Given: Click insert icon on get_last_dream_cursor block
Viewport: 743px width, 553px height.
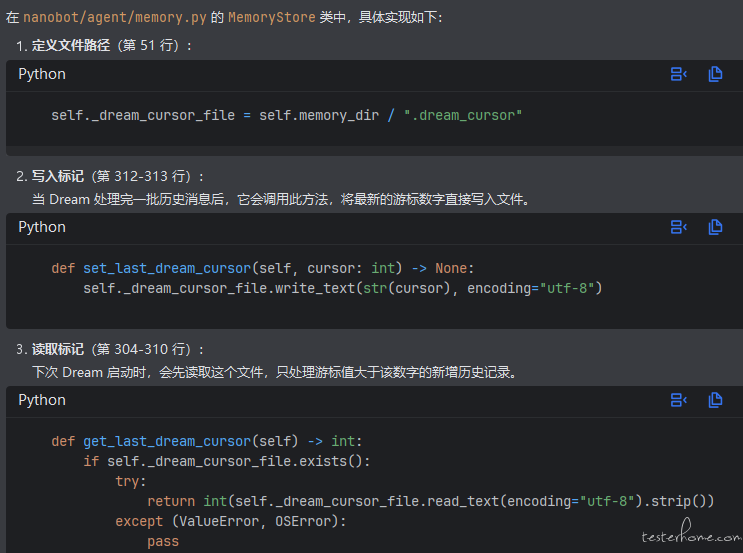Looking at the screenshot, I should [679, 400].
